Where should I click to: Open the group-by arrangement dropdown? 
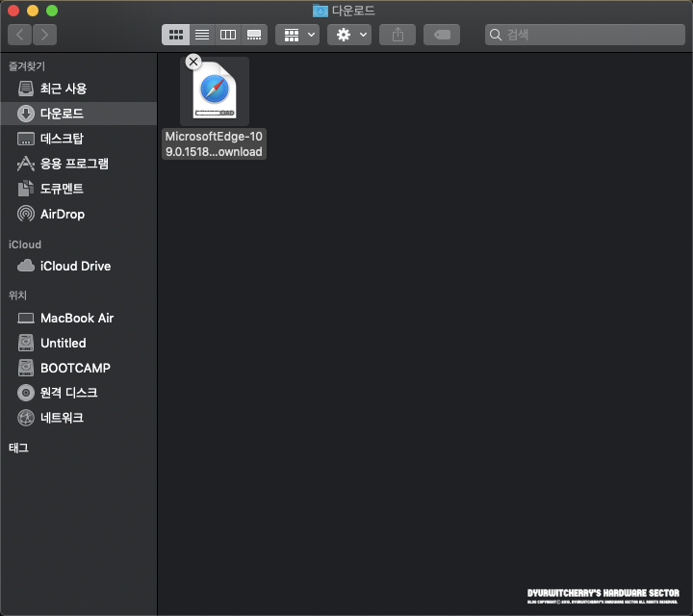click(297, 35)
